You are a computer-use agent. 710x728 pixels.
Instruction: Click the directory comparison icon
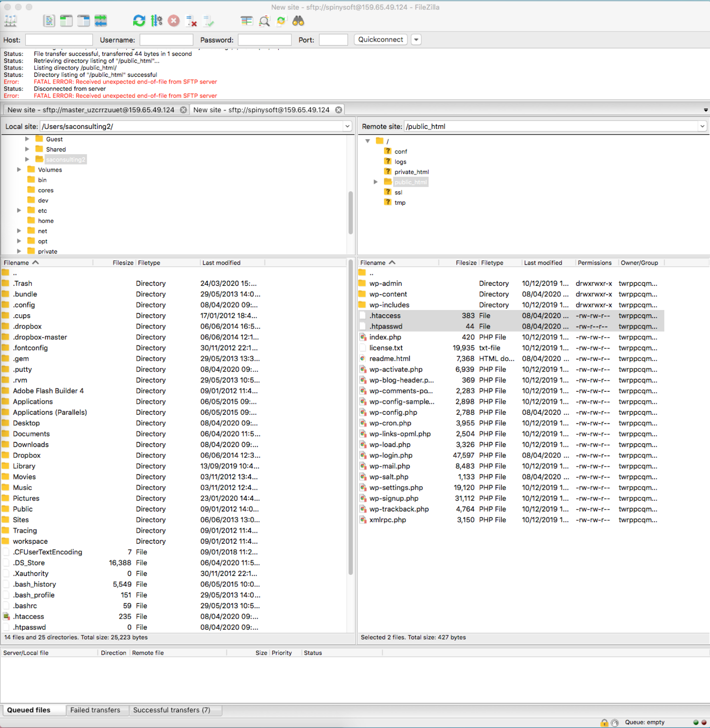(x=264, y=21)
